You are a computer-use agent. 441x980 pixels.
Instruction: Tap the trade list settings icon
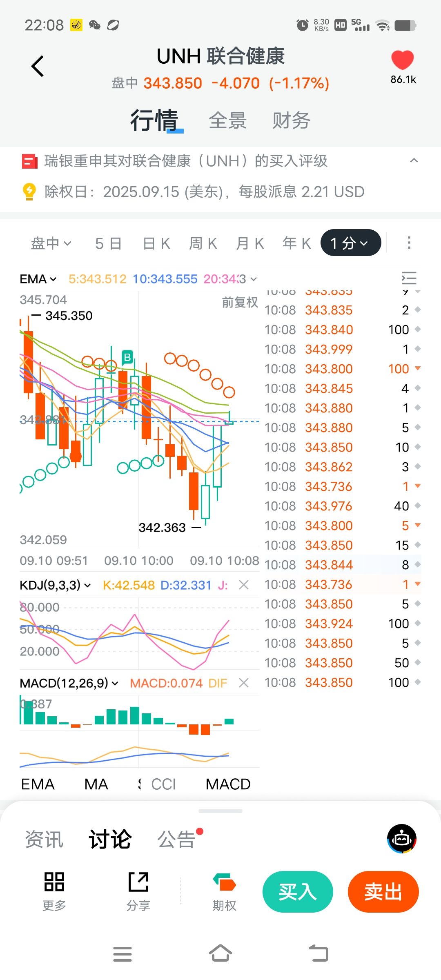(409, 278)
